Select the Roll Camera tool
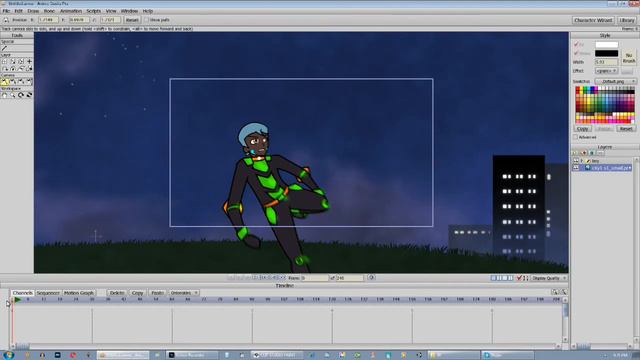The image size is (640, 360). point(21,82)
